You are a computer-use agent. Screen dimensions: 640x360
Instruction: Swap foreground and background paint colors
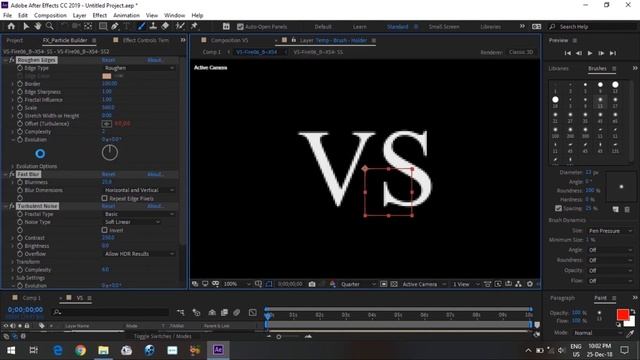click(632, 312)
